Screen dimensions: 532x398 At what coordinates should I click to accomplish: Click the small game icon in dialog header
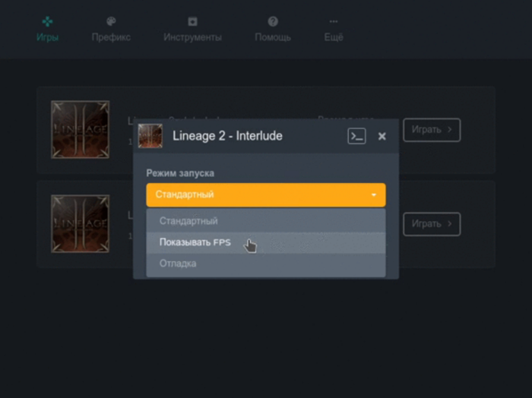tap(150, 136)
